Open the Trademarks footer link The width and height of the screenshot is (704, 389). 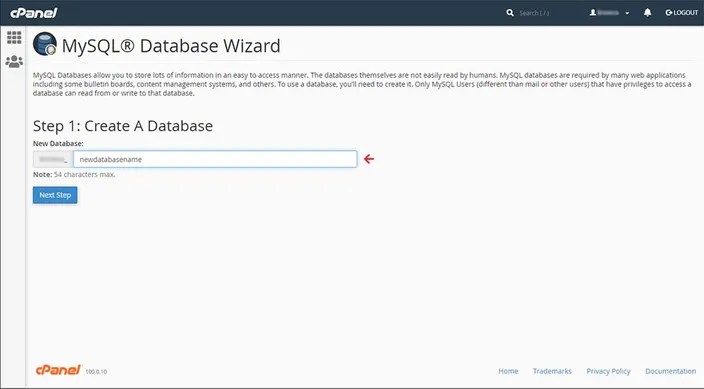552,371
